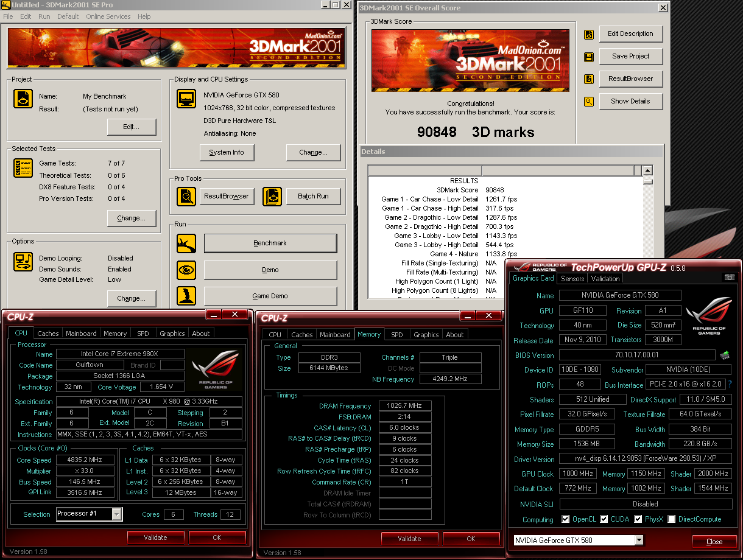Click the GPU Name field in GPU-Z
This screenshot has height=560, width=743.
[x=619, y=295]
